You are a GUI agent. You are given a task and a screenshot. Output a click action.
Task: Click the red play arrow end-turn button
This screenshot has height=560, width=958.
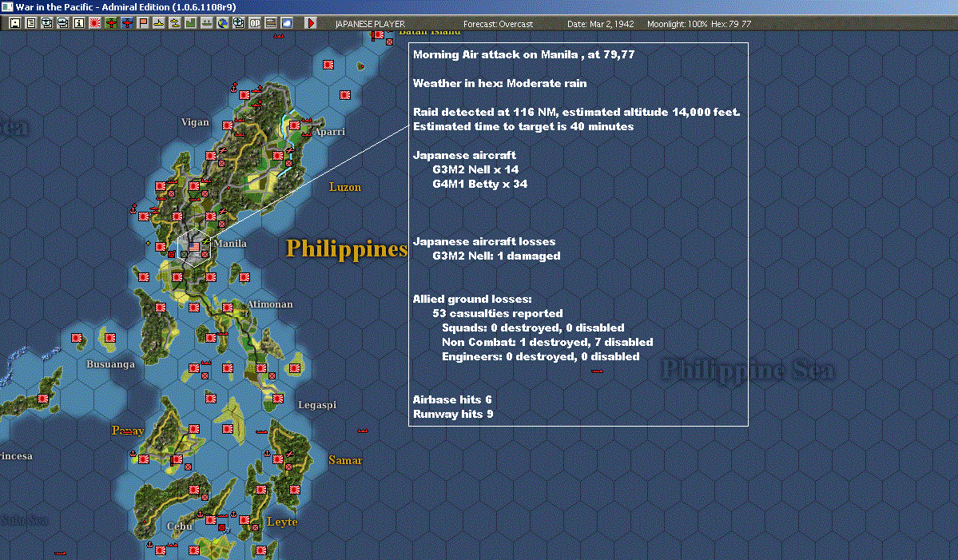pos(310,23)
